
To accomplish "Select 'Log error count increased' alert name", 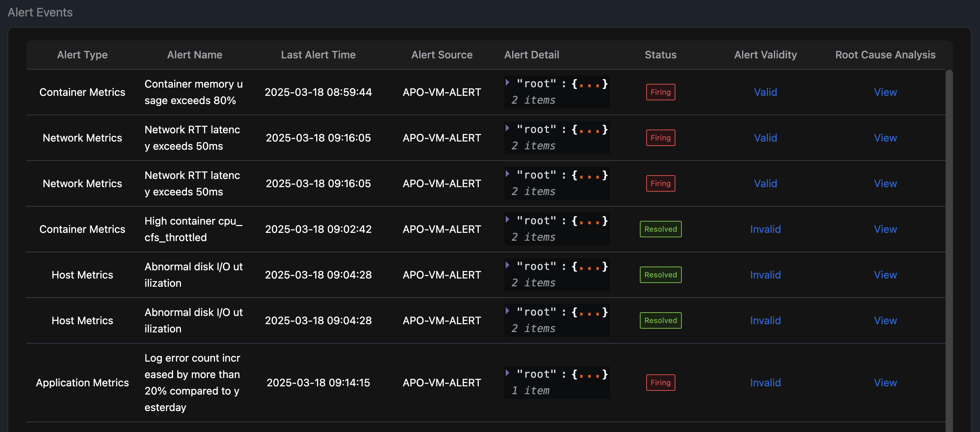I will pos(193,383).
